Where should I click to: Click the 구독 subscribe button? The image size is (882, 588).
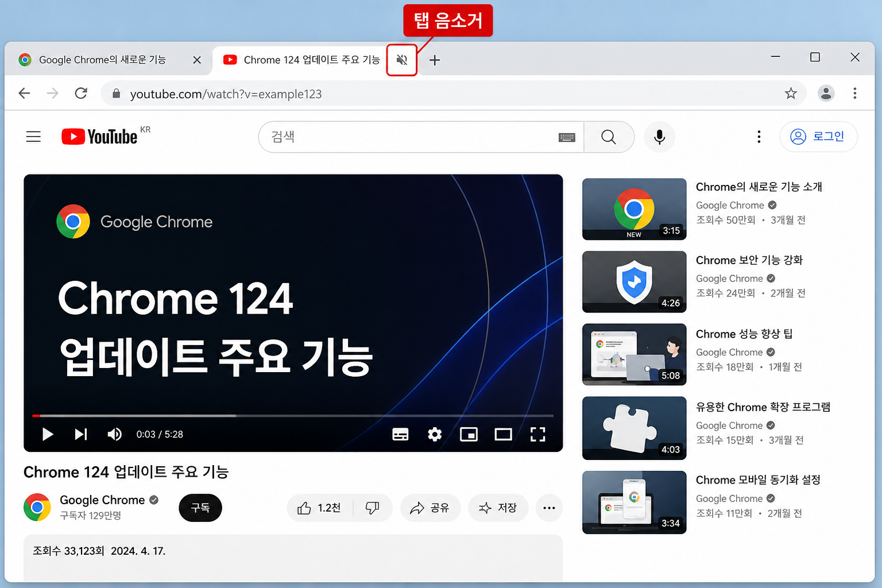pos(200,508)
